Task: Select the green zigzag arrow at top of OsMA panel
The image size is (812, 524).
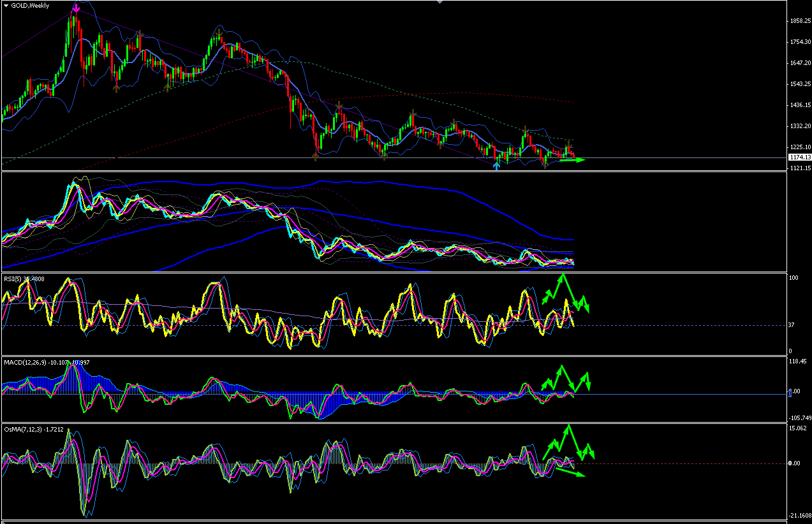Action: [568, 442]
